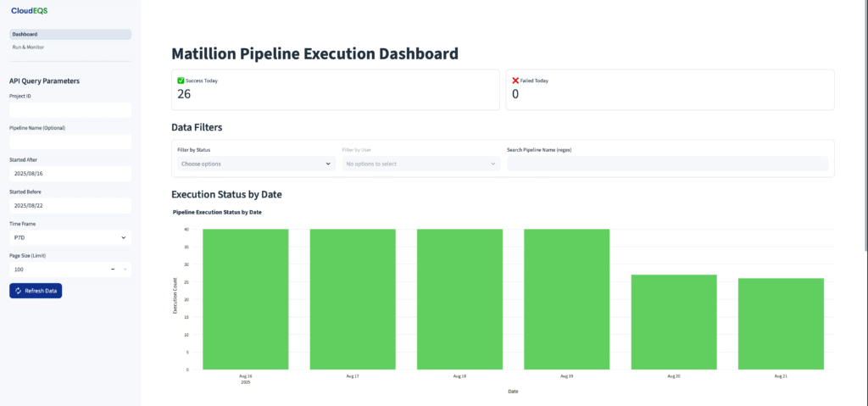Expand the Time Frame P7D dropdown
This screenshot has height=406, width=868.
pos(70,237)
